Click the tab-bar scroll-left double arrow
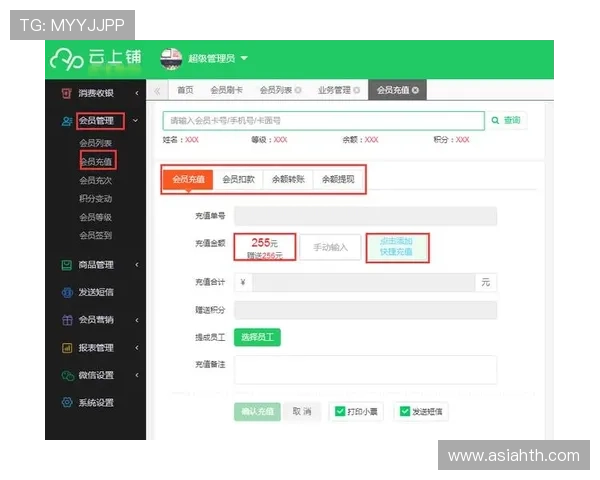This screenshot has height=480, width=600. (157, 91)
